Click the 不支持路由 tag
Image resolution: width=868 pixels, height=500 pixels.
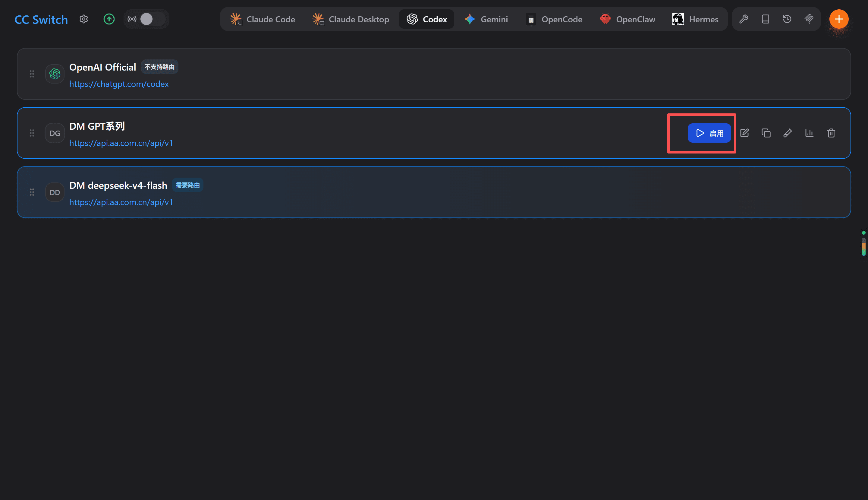tap(160, 67)
